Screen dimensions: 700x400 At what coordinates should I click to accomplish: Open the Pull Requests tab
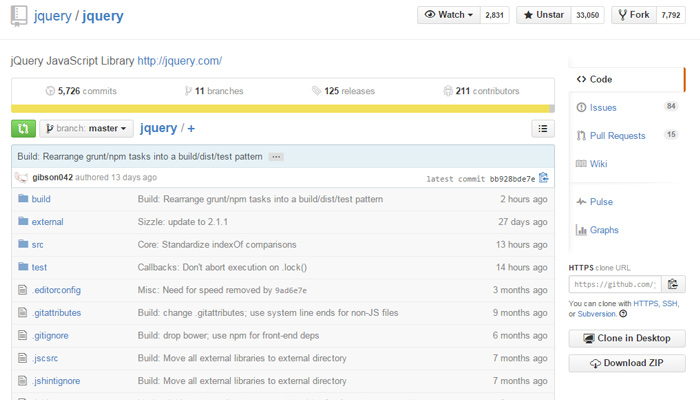pos(617,136)
